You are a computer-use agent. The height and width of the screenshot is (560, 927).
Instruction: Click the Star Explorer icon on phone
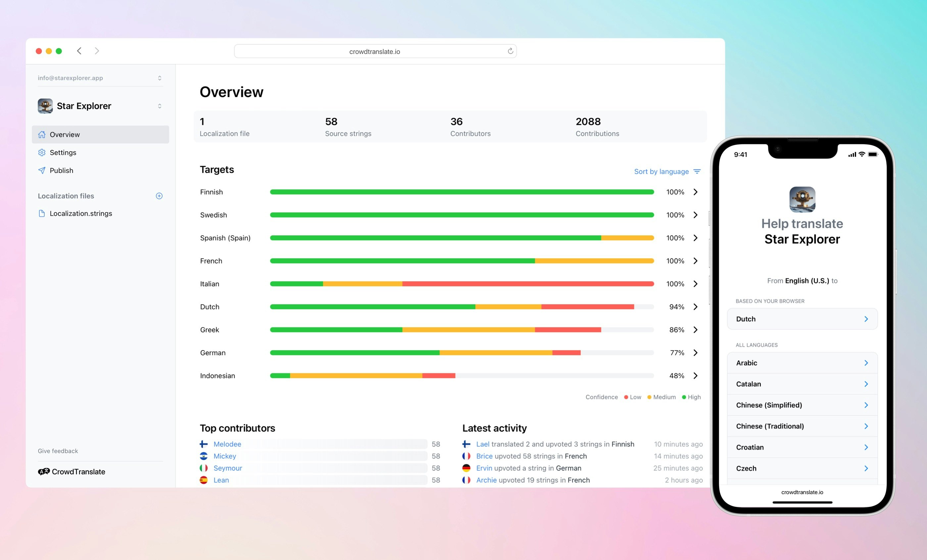point(802,200)
